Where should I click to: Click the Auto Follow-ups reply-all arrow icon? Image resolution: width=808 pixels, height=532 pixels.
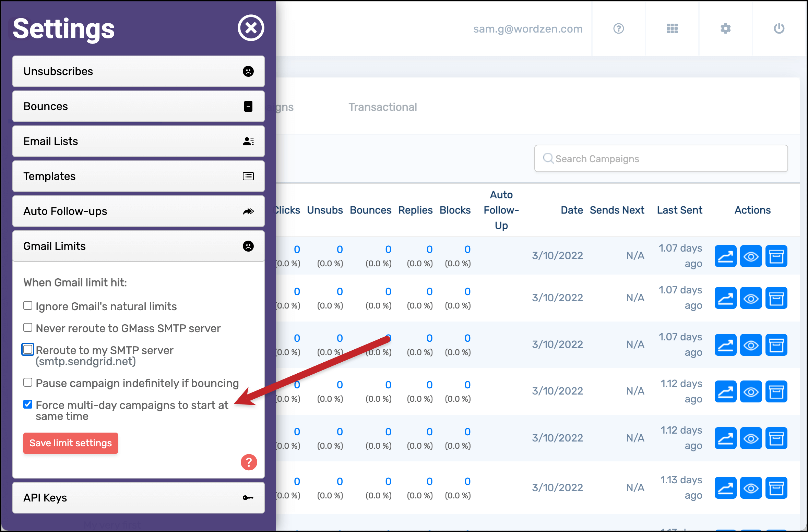click(248, 211)
